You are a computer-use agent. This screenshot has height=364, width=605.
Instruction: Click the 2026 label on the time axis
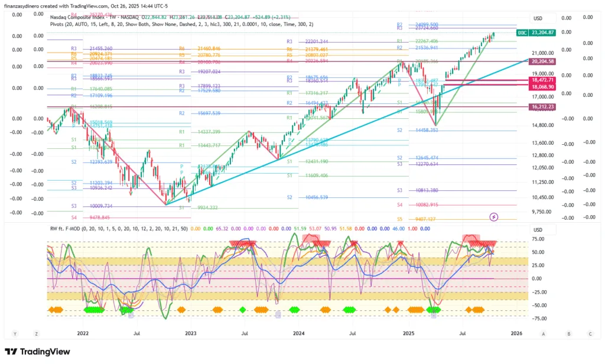pos(515,334)
